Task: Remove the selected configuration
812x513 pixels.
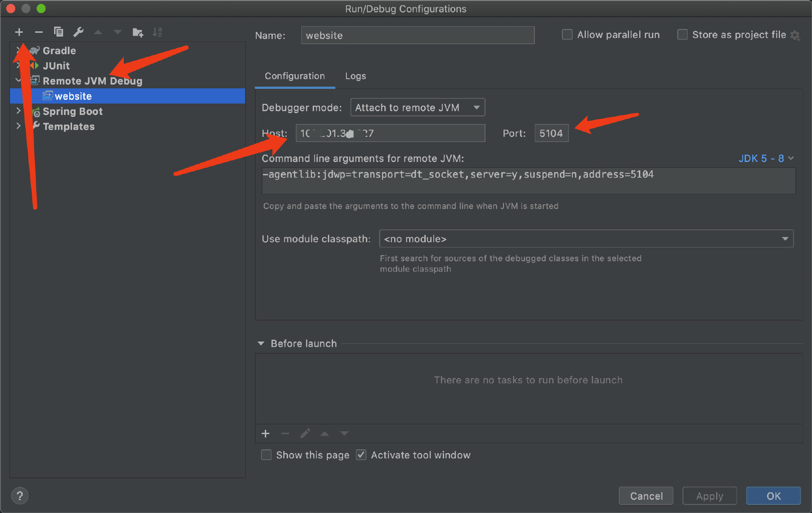Action: pyautogui.click(x=39, y=32)
